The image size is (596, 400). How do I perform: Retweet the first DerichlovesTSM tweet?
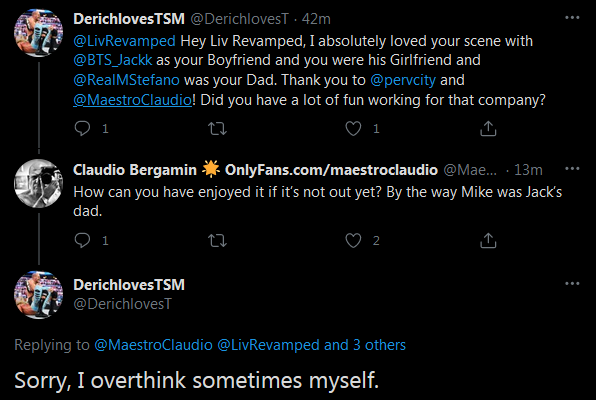point(217,129)
